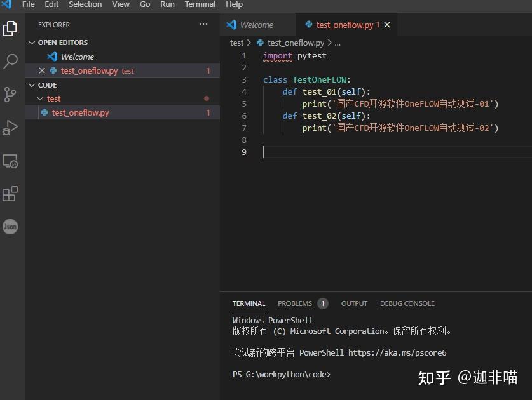Image resolution: width=532 pixels, height=400 pixels.
Task: Open the Run menu
Action: click(x=167, y=4)
